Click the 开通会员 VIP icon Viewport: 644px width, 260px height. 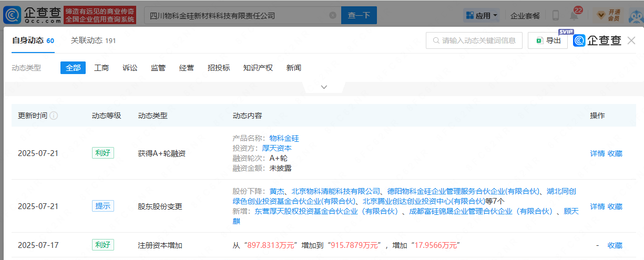tap(608, 15)
